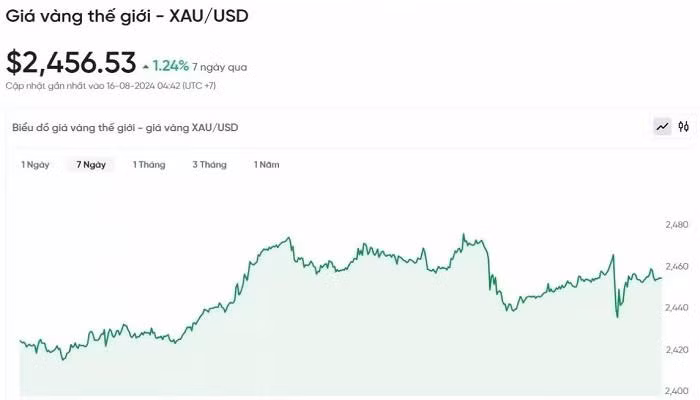This screenshot has width=700, height=400.
Task: Click the 7 ngày qua label
Action: pos(220,68)
